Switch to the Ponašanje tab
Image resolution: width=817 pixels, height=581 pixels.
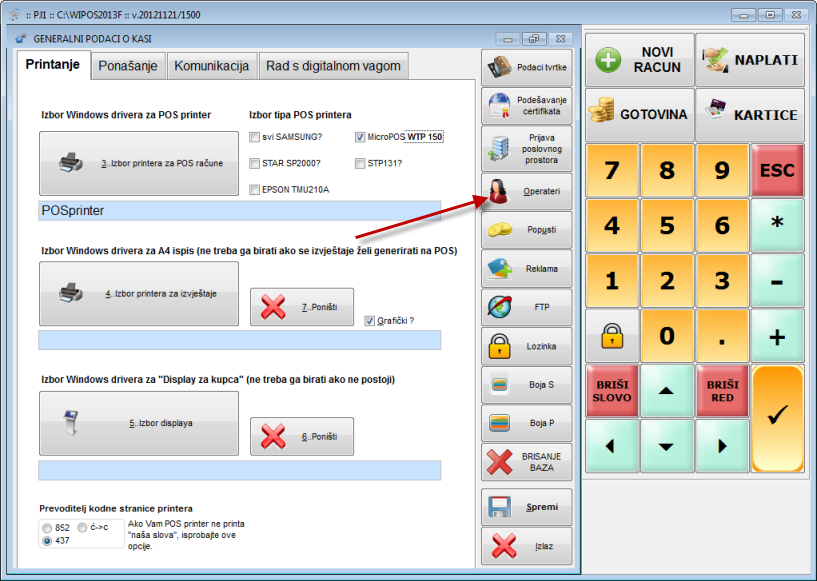[x=128, y=66]
